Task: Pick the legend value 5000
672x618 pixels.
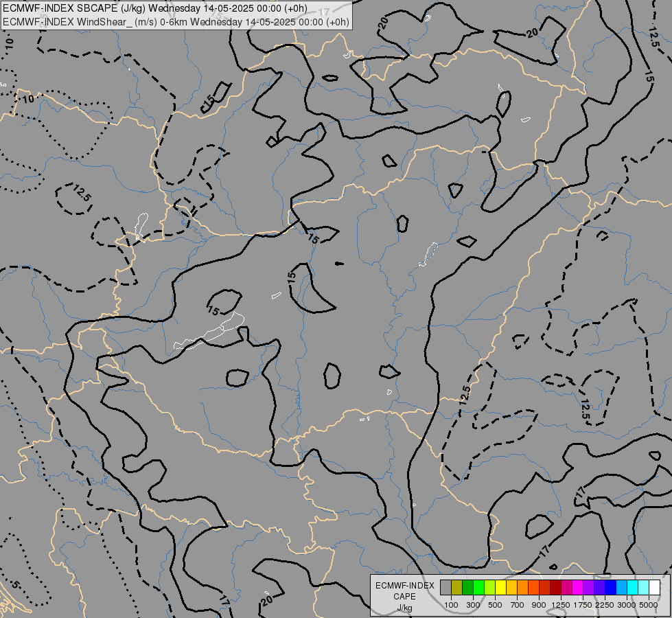Action: [x=649, y=605]
